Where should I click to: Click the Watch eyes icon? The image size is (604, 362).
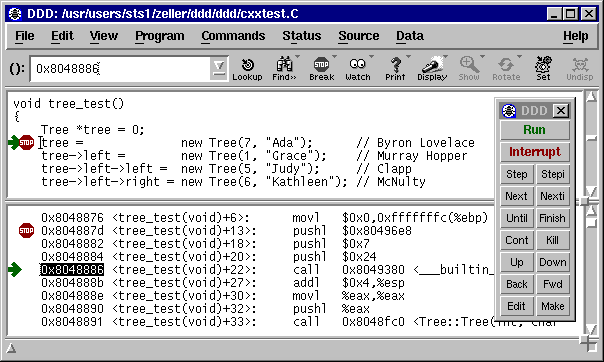pos(357,64)
